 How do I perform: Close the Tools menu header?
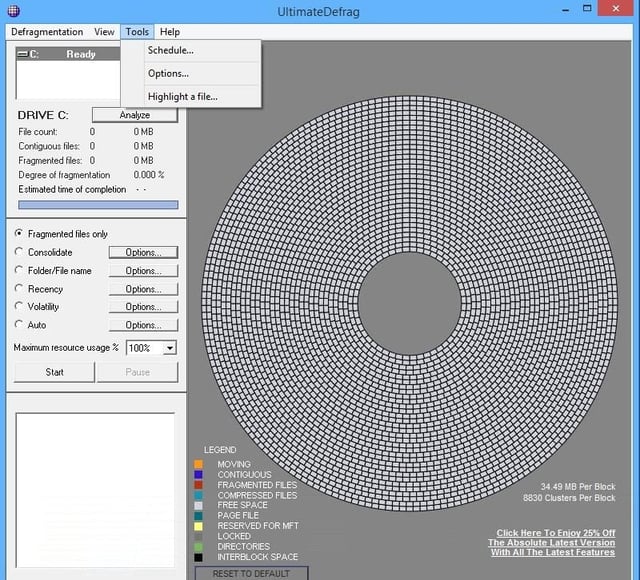pyautogui.click(x=137, y=32)
